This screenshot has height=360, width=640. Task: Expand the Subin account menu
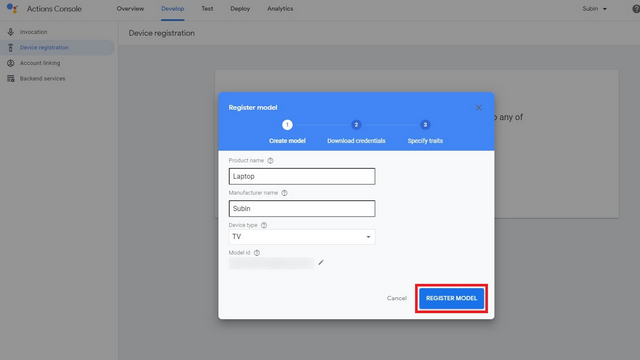pos(594,9)
